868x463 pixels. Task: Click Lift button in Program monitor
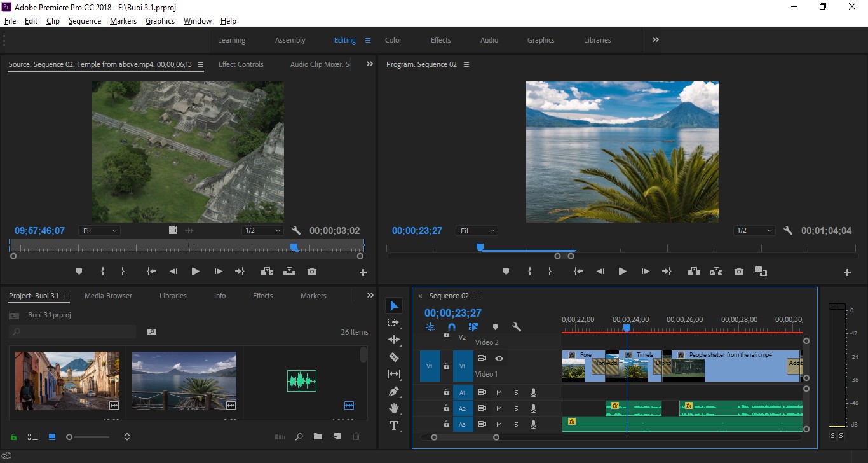point(694,272)
